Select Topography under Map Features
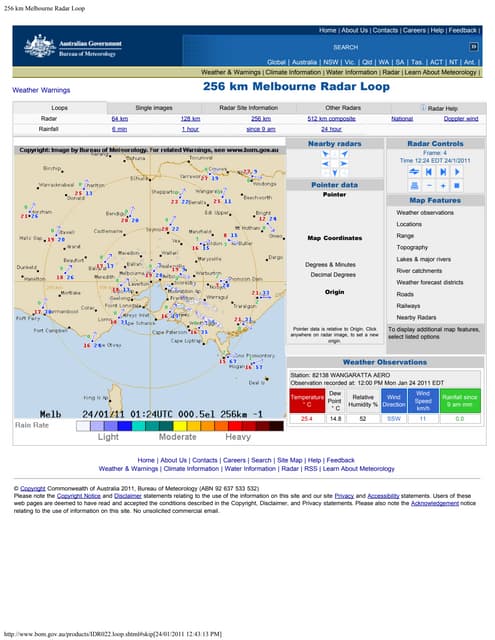The height and width of the screenshot is (640, 495). [x=412, y=247]
